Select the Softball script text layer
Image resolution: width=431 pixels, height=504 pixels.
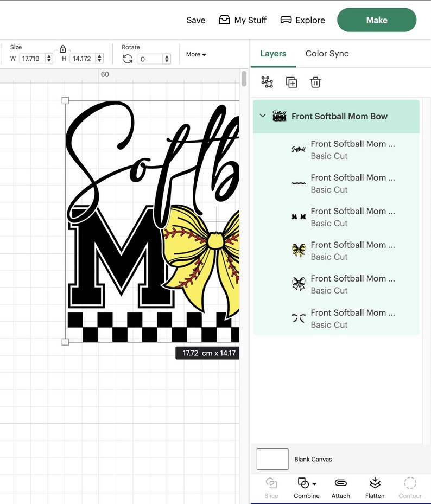click(x=336, y=150)
